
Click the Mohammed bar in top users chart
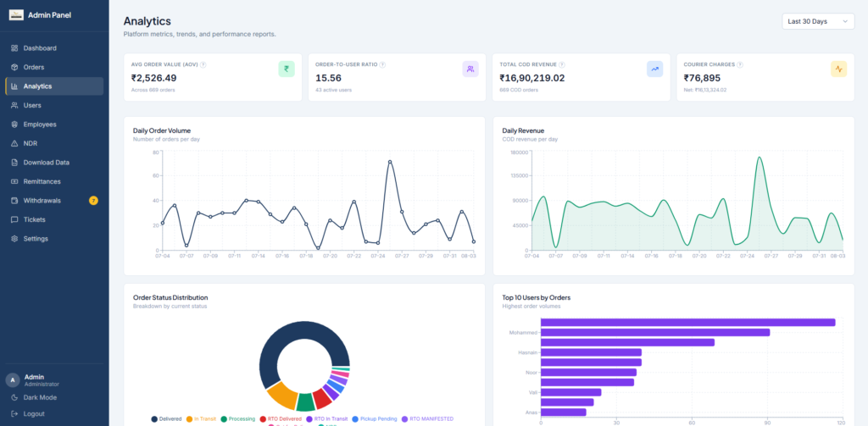coord(655,333)
